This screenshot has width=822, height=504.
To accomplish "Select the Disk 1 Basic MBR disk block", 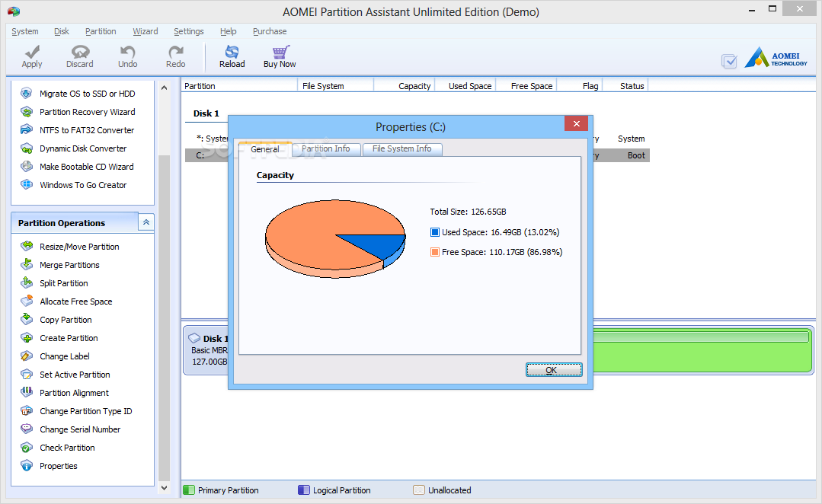I will pyautogui.click(x=207, y=350).
